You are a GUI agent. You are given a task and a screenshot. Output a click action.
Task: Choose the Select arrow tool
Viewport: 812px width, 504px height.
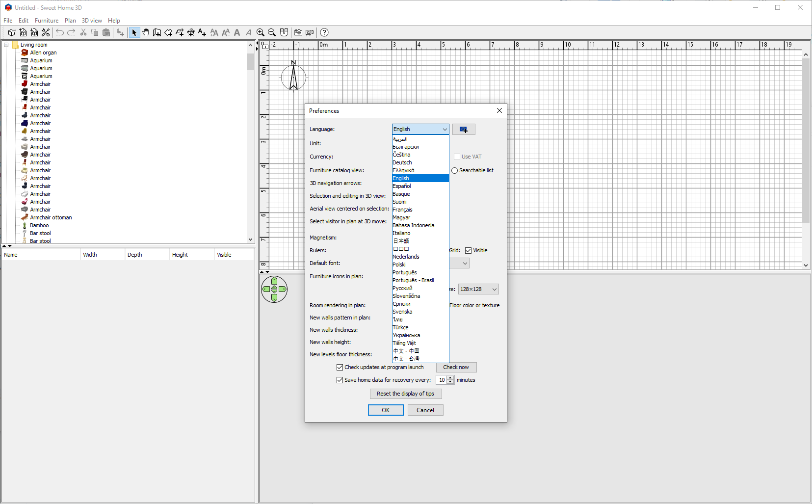pyautogui.click(x=134, y=32)
